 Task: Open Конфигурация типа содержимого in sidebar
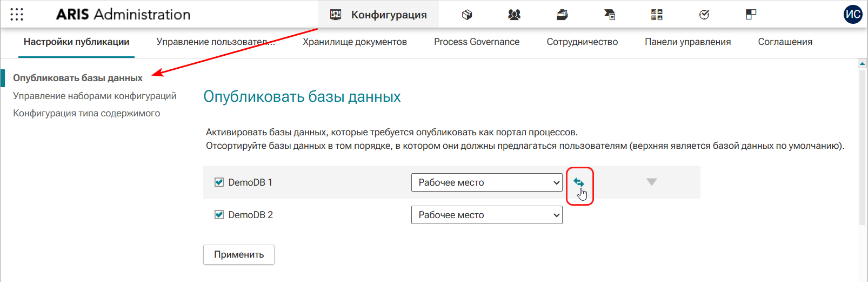(x=86, y=113)
